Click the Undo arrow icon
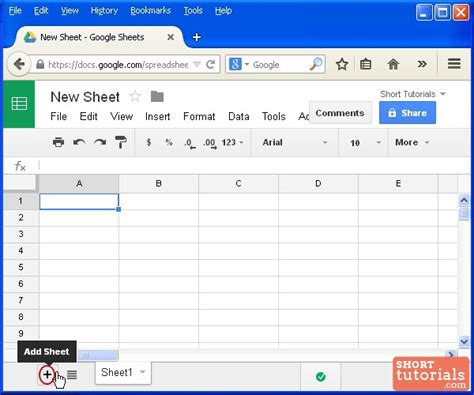Image resolution: width=474 pixels, height=395 pixels. pos(79,143)
